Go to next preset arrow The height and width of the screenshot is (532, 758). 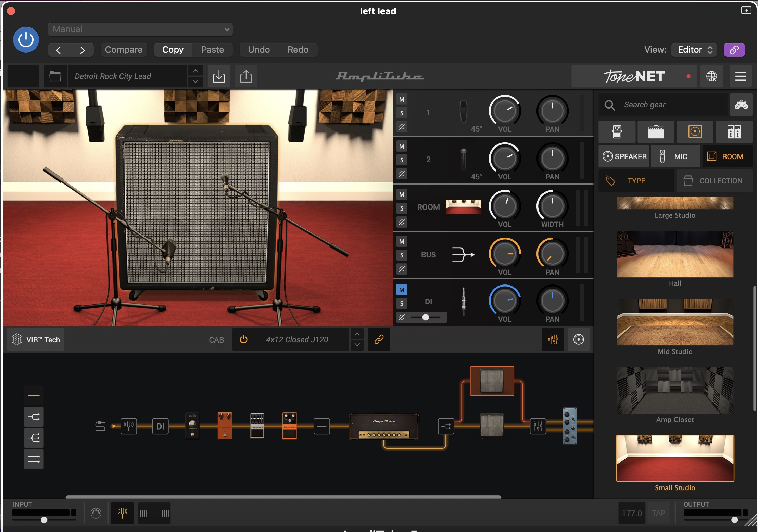click(x=82, y=50)
